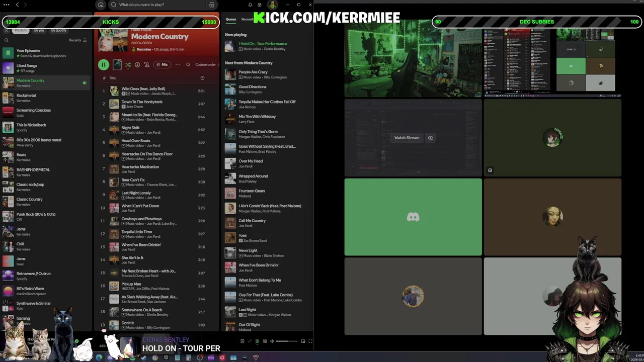Select 'Tequila Makes Her Clothes Fall Off' in queue
Image resolution: width=644 pixels, height=362 pixels.
tap(266, 104)
